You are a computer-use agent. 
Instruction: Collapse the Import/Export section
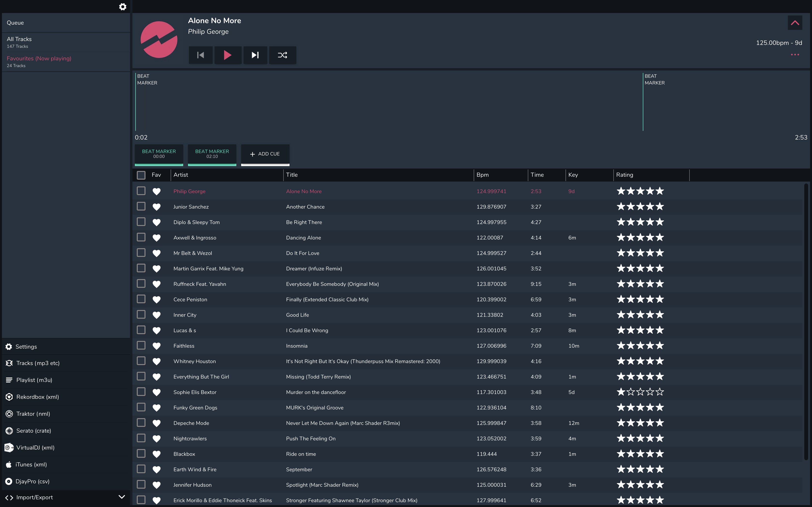122,497
